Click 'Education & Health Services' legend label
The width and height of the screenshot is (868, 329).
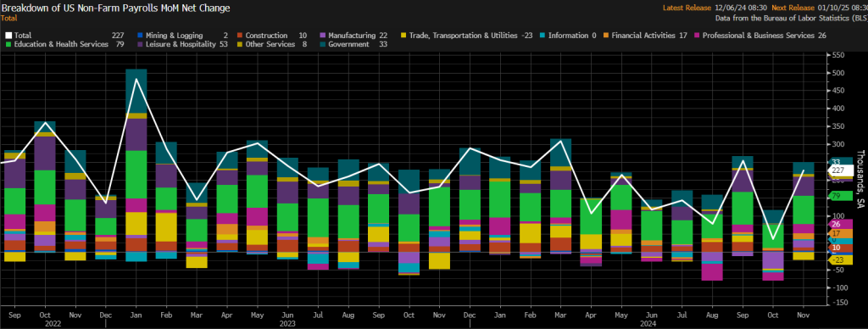61,44
